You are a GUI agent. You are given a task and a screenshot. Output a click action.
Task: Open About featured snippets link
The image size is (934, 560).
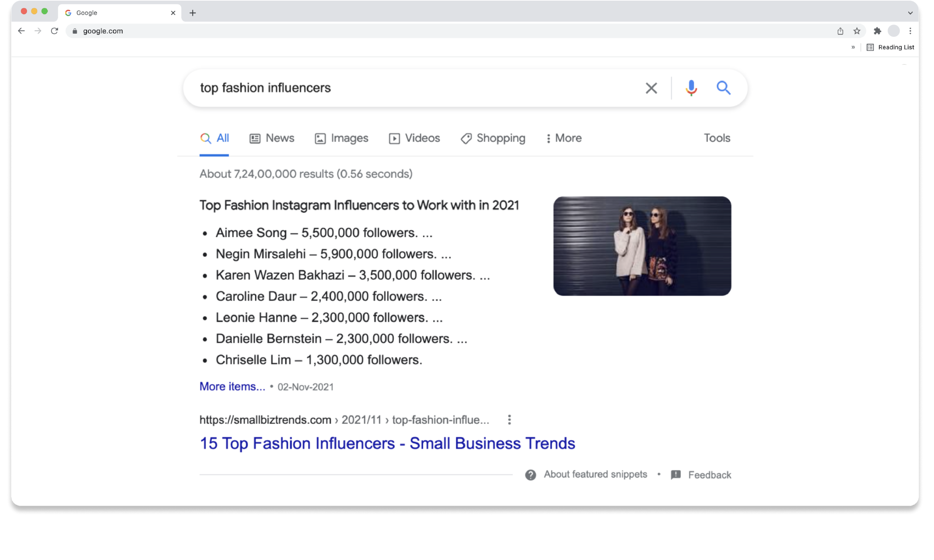pos(595,474)
